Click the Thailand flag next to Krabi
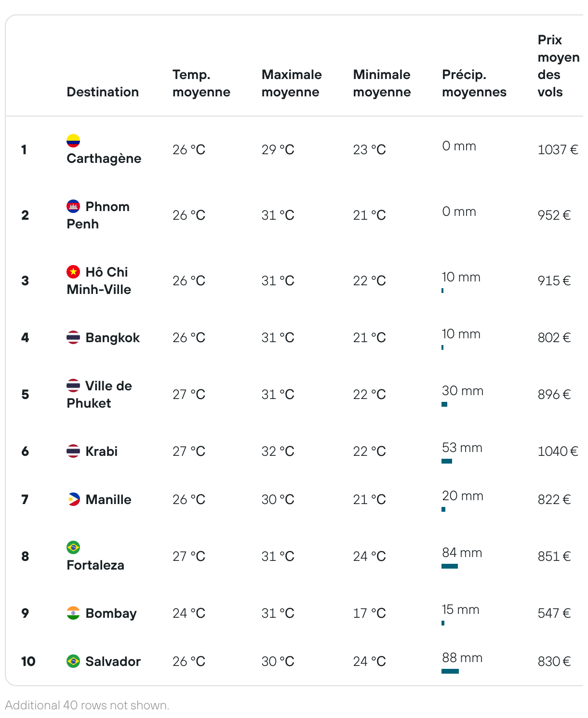Viewport: 588px width, 718px height. (73, 451)
